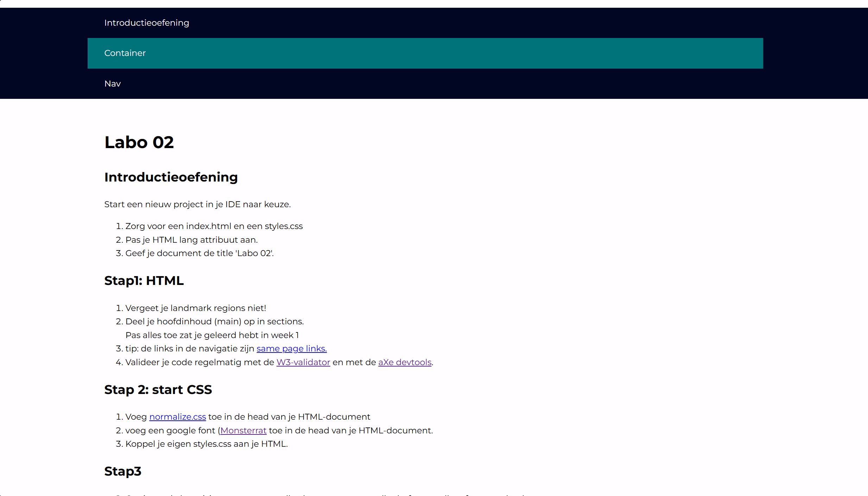
Task: Click list item 'Pas je HTML lang attribuut aan.'
Action: tap(191, 240)
